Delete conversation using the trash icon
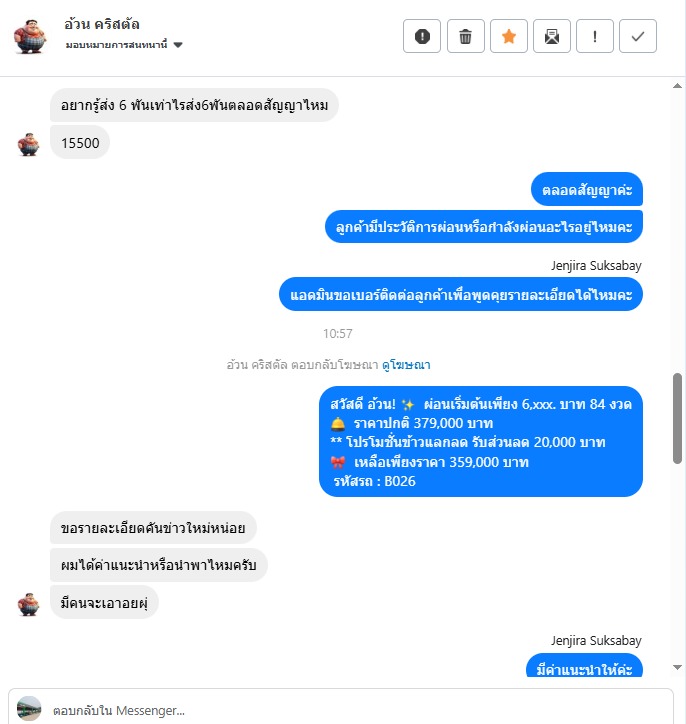This screenshot has height=724, width=686. point(465,36)
